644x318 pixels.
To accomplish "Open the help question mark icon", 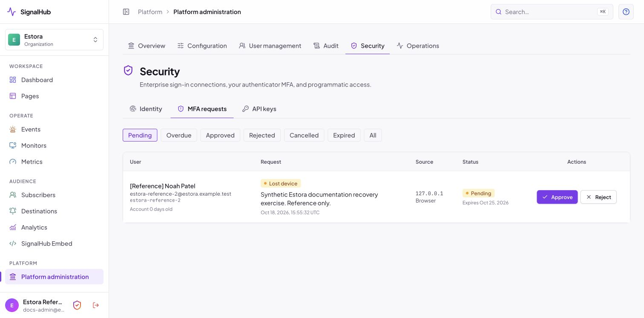I will [626, 12].
